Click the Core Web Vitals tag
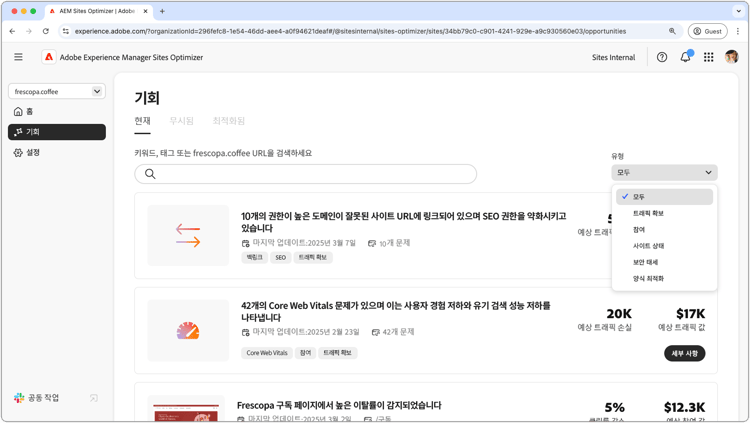Image resolution: width=750 pixels, height=423 pixels. [x=267, y=353]
